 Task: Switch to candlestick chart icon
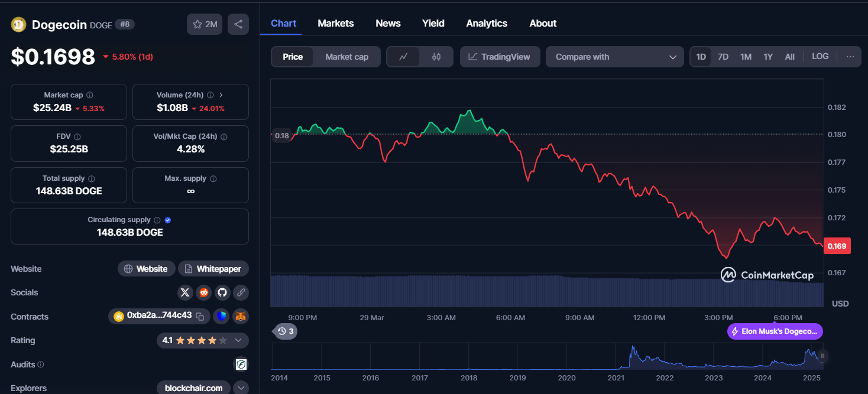(436, 57)
